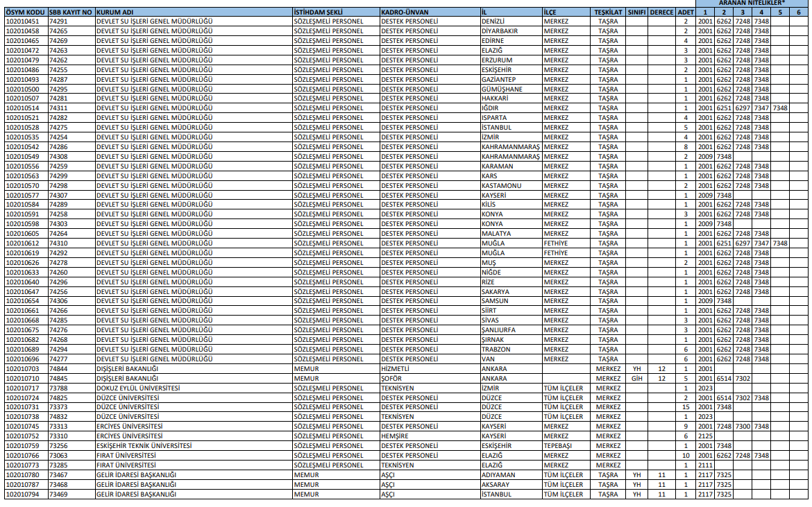
Task: Select the KADRO-ÜNVAN column header
Action: point(429,12)
